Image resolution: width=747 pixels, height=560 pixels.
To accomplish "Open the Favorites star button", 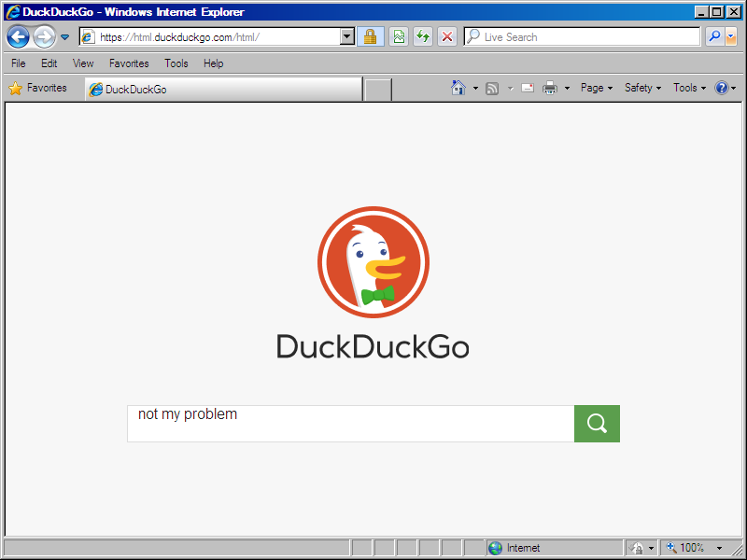I will tap(37, 88).
